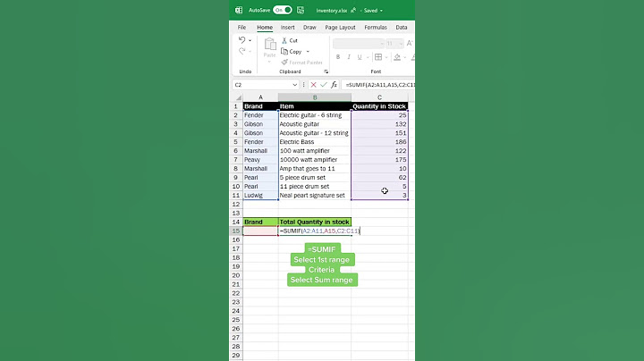644x361 pixels.
Task: Open the Data ribbon tab
Action: tap(402, 27)
